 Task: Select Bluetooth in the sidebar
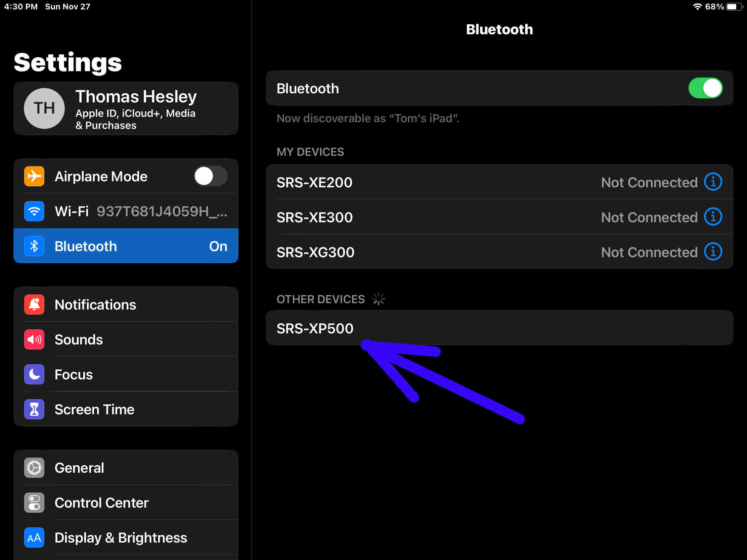tap(126, 246)
